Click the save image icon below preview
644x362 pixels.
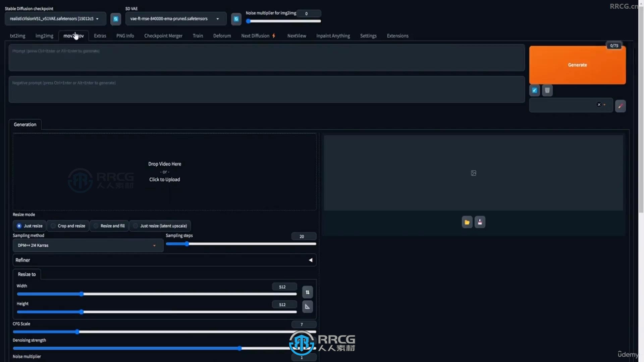point(480,222)
